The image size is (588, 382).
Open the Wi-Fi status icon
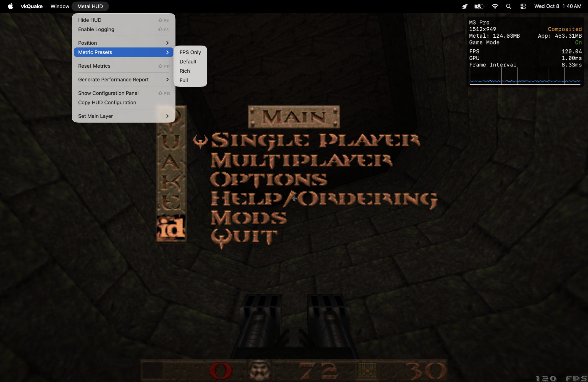[x=495, y=6]
